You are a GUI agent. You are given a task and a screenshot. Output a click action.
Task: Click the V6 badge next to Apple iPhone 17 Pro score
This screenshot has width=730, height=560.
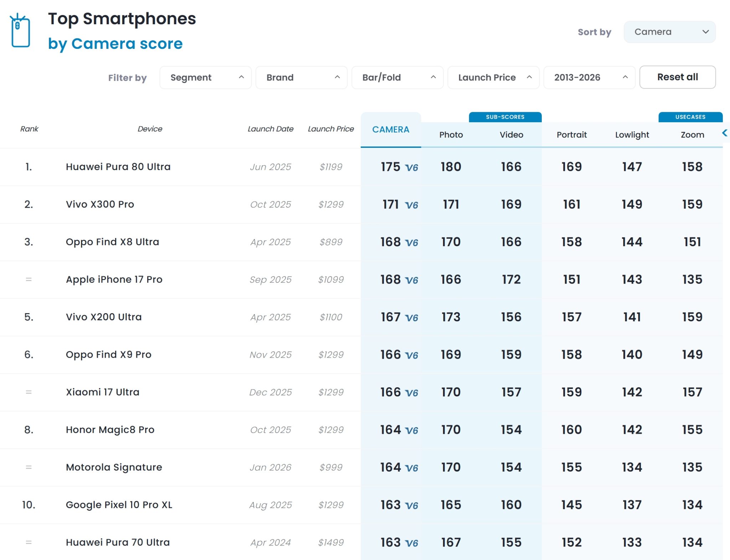[x=412, y=280]
